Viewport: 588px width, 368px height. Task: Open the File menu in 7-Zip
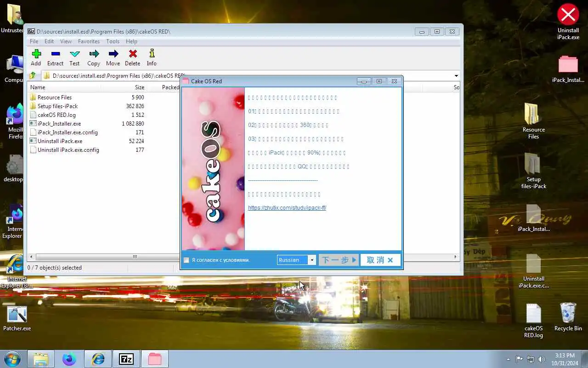click(x=34, y=41)
